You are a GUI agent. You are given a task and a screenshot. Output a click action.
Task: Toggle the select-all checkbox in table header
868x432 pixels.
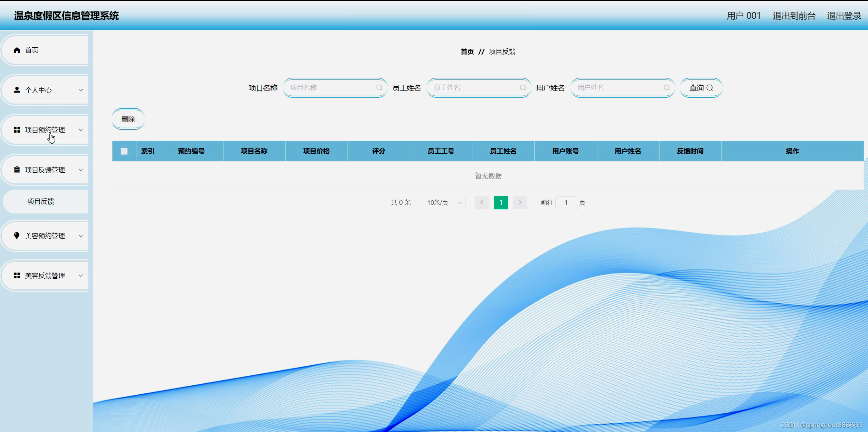[x=124, y=151]
